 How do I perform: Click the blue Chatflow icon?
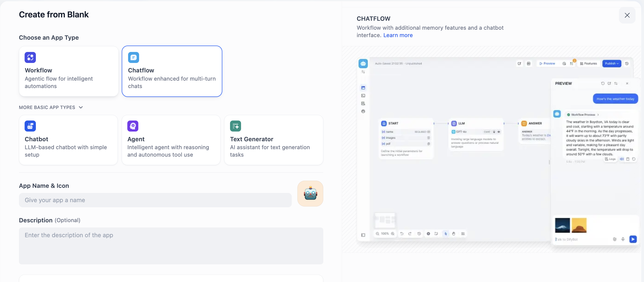tap(133, 57)
